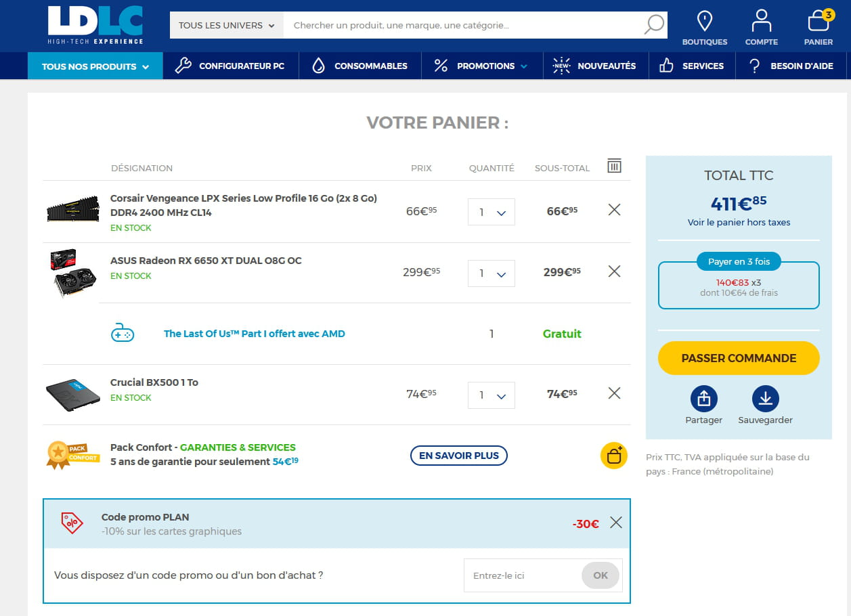Expand the Tous les univers dropdown

pos(226,25)
